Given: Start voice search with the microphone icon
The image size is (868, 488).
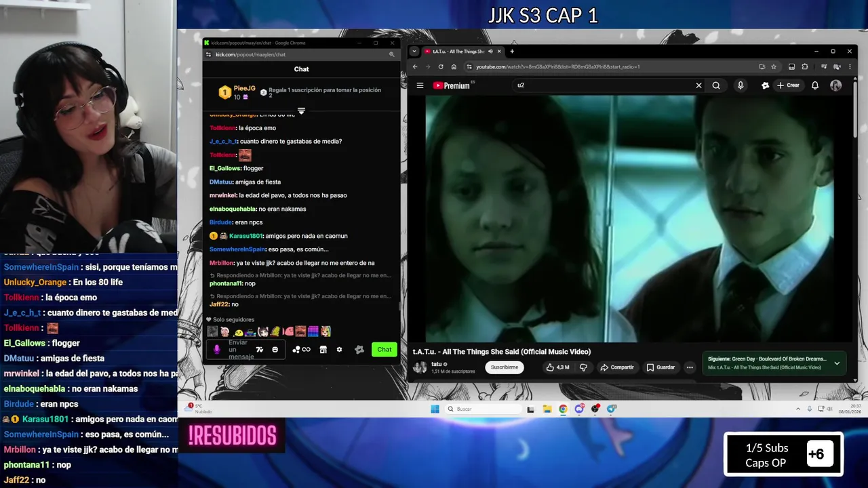Looking at the screenshot, I should (741, 85).
